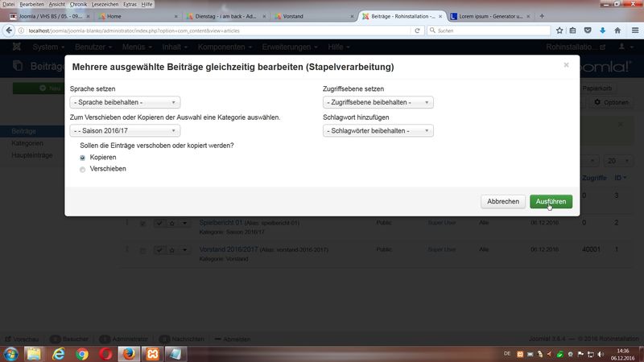Select the Kopieren radio button
Image resolution: width=644 pixels, height=362 pixels.
pos(83,158)
